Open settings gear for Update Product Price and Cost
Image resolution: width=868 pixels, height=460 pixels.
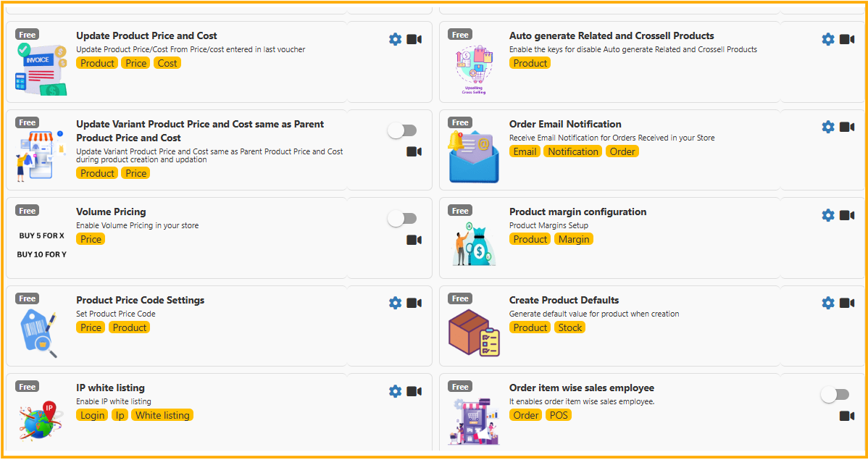[x=395, y=39]
